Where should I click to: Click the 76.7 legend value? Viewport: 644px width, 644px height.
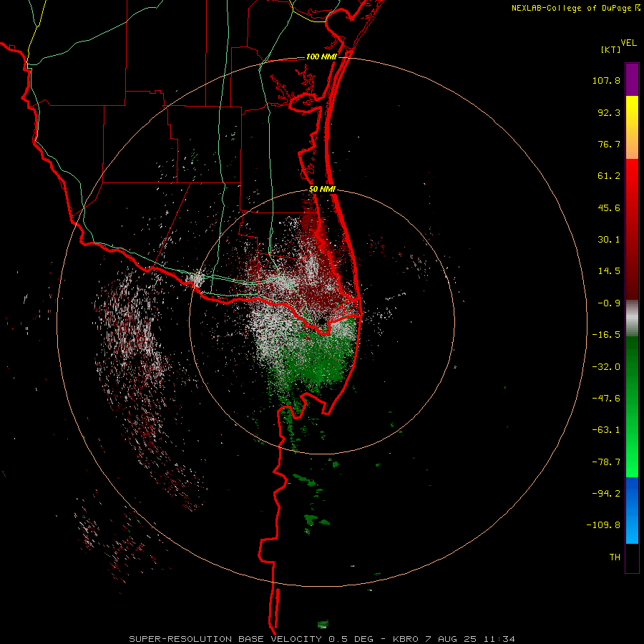[609, 144]
